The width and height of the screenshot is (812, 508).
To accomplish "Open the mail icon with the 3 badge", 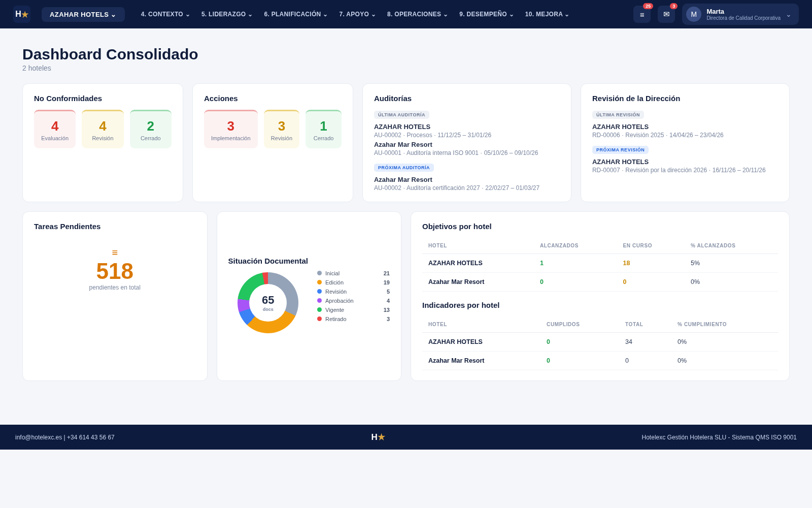I will 666,14.
